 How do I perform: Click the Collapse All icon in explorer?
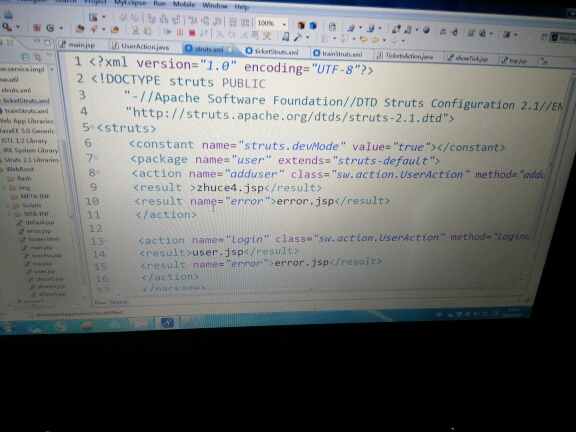click(x=25, y=57)
